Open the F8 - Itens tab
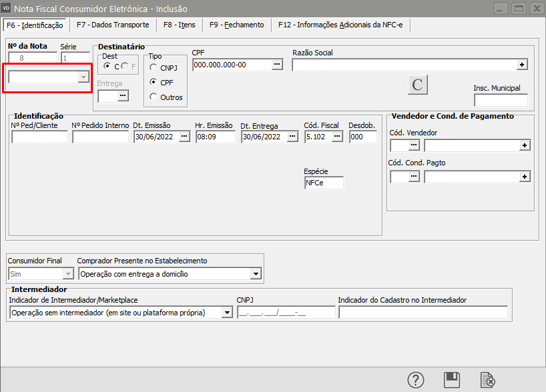The width and height of the screenshot is (546, 392). coord(179,25)
